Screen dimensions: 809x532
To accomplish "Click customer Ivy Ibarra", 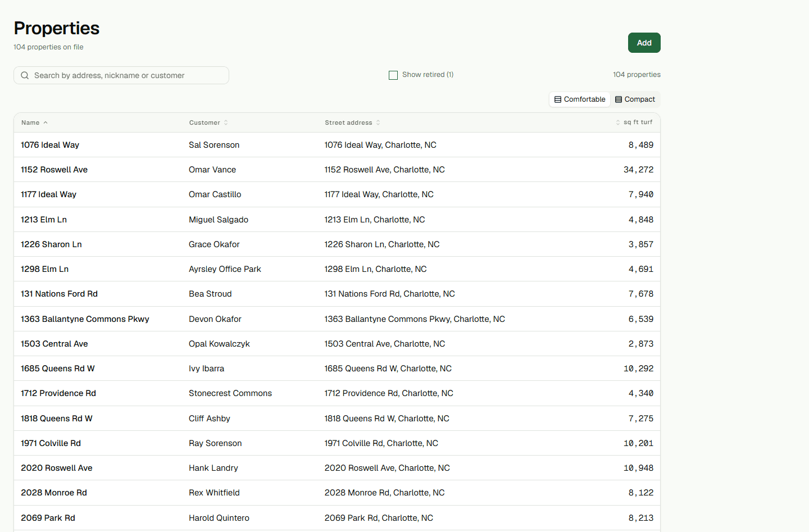I will pos(206,369).
